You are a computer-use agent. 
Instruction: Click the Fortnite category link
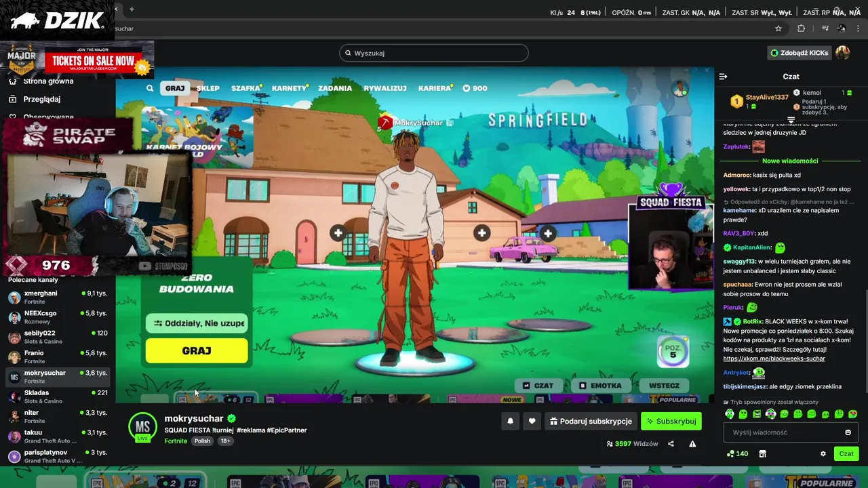[x=176, y=441]
